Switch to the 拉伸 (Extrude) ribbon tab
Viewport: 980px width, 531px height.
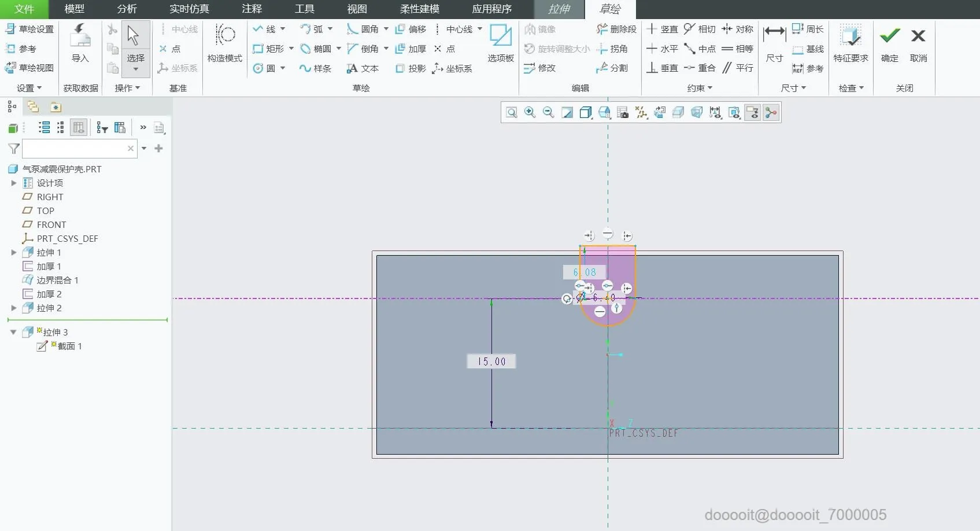click(559, 9)
